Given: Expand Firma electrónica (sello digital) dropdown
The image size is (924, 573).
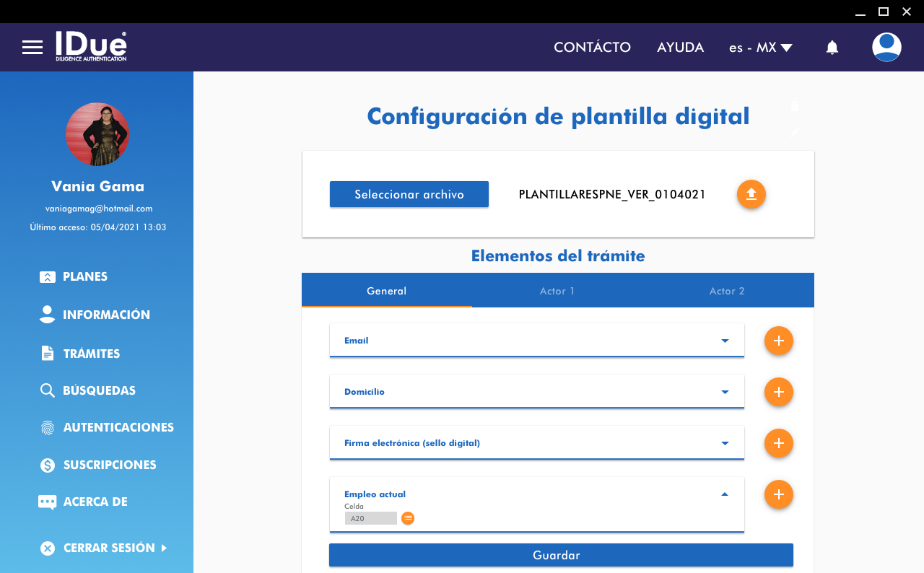Looking at the screenshot, I should point(725,443).
